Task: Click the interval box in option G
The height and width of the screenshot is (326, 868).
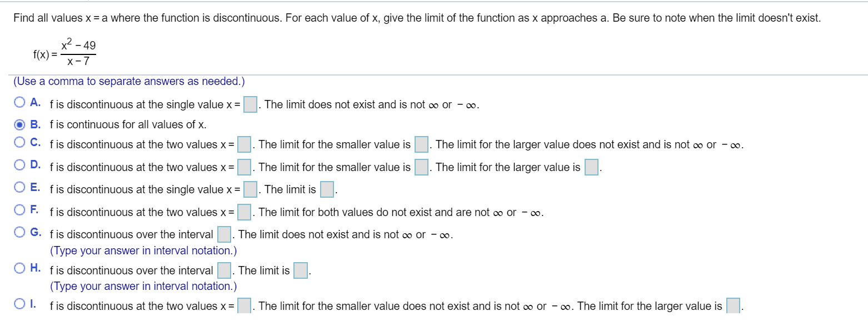Action: pos(223,234)
